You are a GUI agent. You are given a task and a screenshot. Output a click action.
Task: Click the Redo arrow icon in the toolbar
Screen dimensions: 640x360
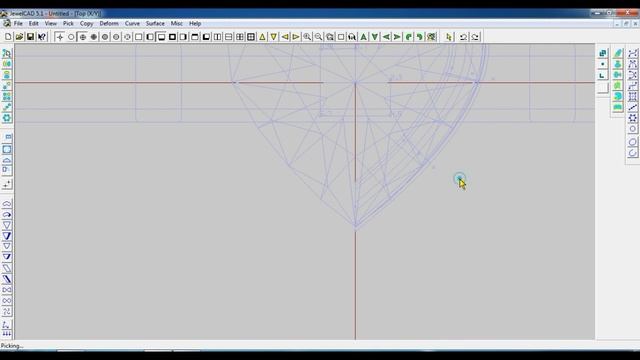(475, 37)
